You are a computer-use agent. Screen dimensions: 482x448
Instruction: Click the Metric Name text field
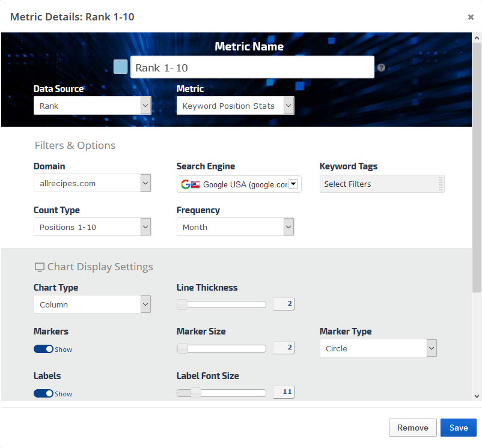(252, 68)
